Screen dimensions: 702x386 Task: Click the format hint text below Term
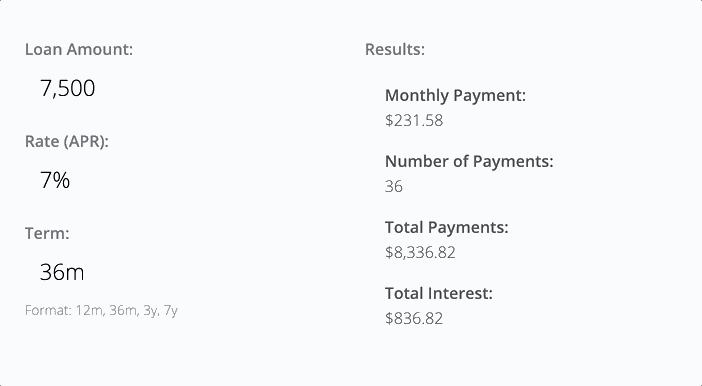[x=101, y=310]
